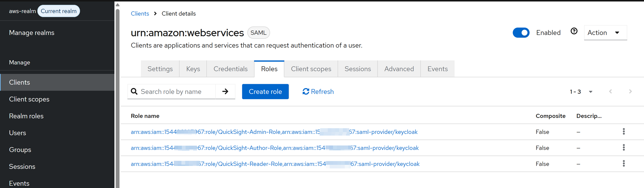Open Groups in the sidebar
Screen dimensions: 644x188
tap(57, 150)
